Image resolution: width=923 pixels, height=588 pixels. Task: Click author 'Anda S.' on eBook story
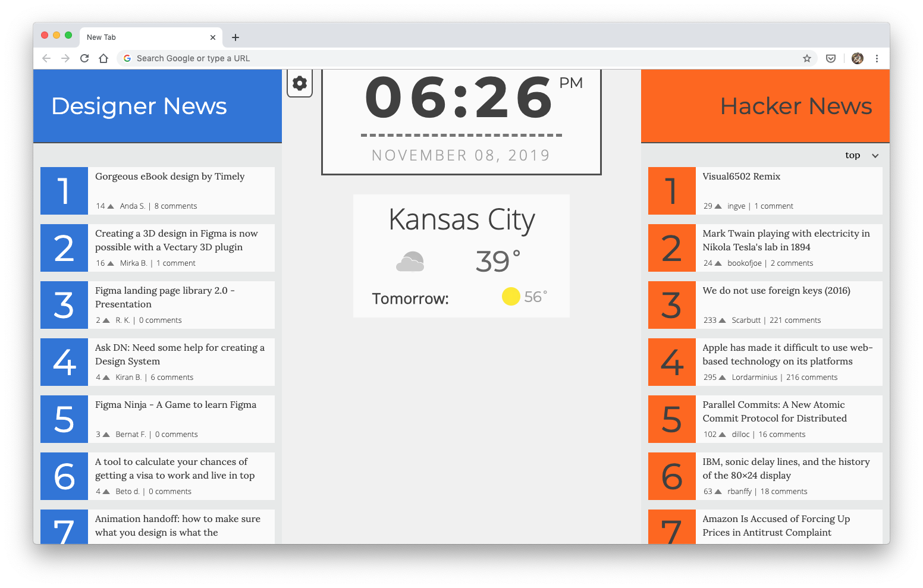coord(133,206)
